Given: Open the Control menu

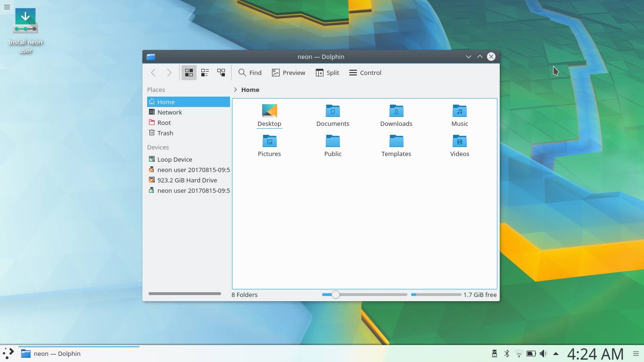Looking at the screenshot, I should [365, 73].
